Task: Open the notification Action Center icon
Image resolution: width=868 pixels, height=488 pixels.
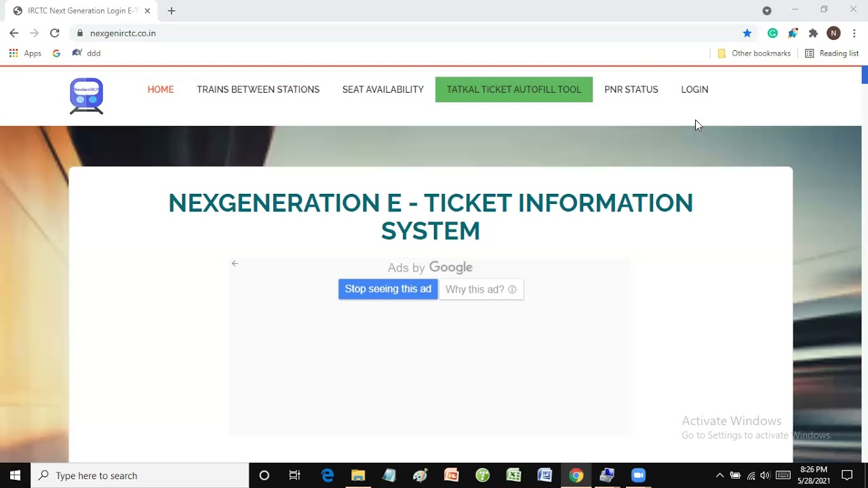Action: [847, 475]
